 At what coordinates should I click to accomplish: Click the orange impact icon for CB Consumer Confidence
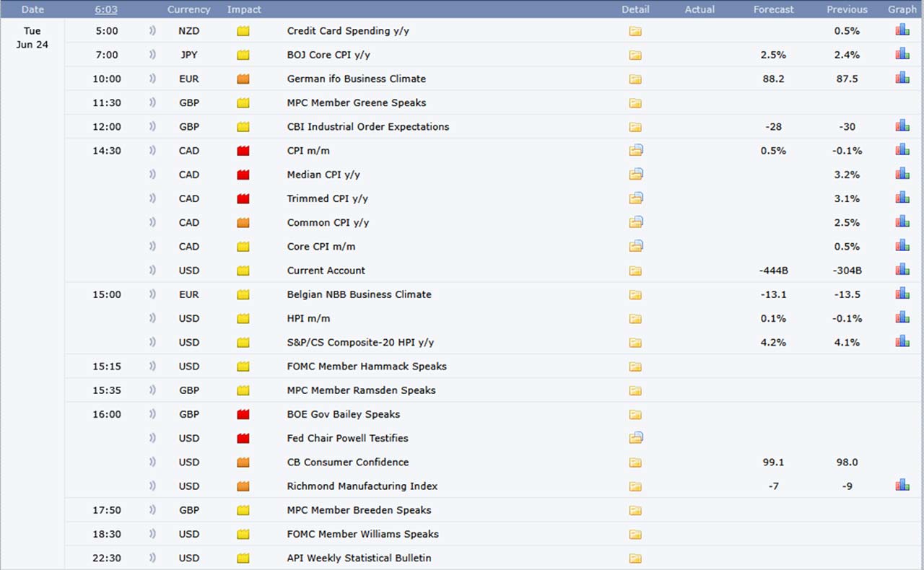pos(243,462)
